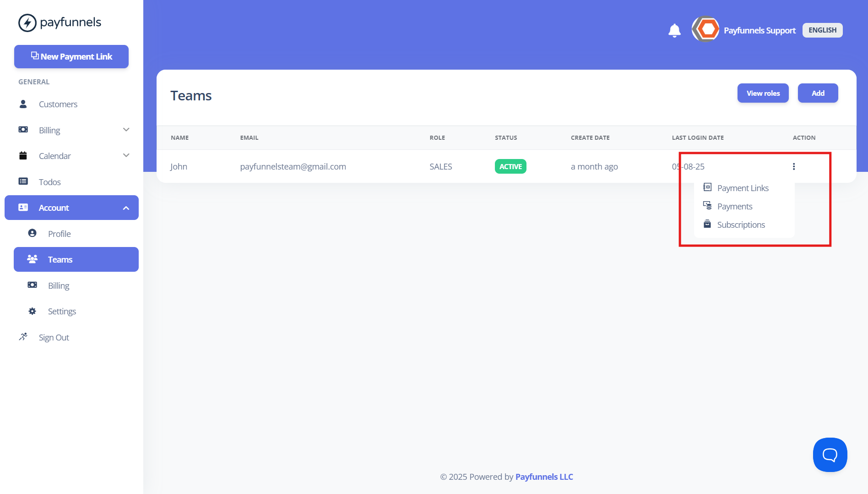Click the Settings gear icon
This screenshot has width=868, height=494.
tap(32, 311)
